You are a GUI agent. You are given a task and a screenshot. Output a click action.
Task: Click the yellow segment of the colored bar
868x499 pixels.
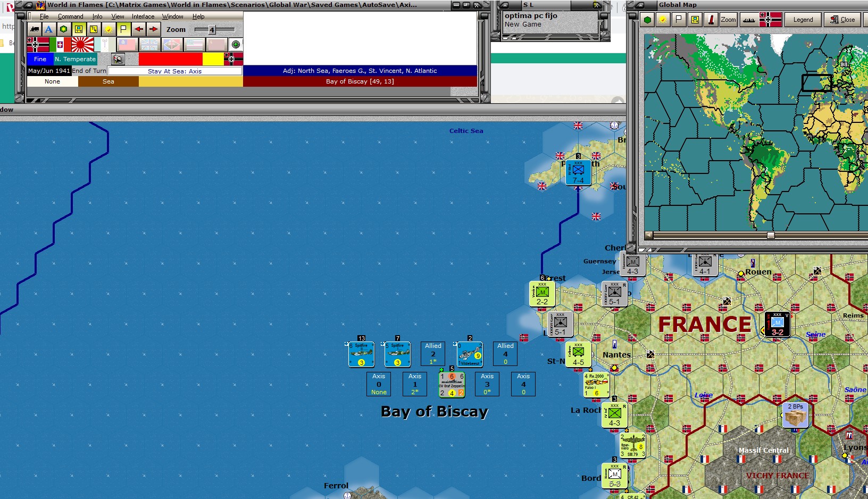coord(213,59)
